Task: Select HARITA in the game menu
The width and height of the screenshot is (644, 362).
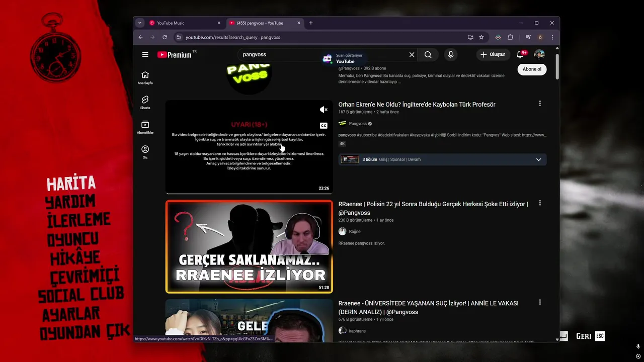Action: (x=71, y=184)
